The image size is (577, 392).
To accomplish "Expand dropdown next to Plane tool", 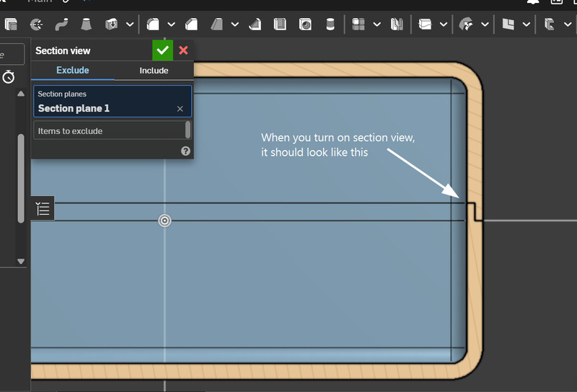I will click(x=527, y=24).
